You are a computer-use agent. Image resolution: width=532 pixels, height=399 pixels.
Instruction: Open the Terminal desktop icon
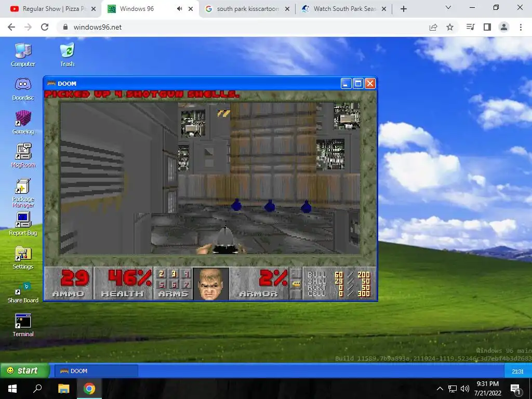point(23,325)
